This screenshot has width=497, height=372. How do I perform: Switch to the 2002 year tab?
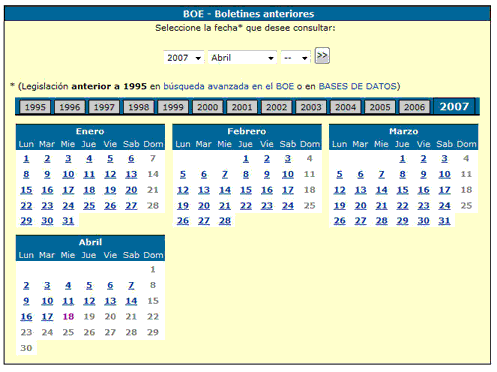[x=277, y=107]
